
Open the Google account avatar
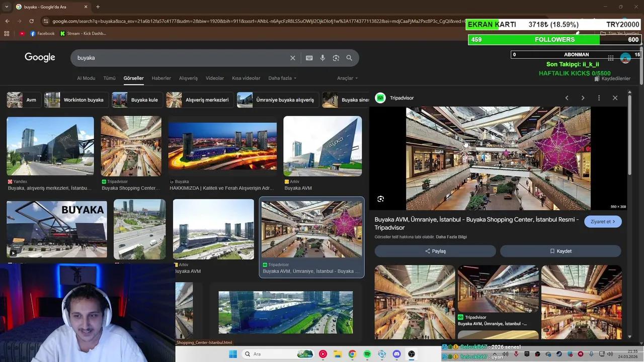pyautogui.click(x=625, y=58)
